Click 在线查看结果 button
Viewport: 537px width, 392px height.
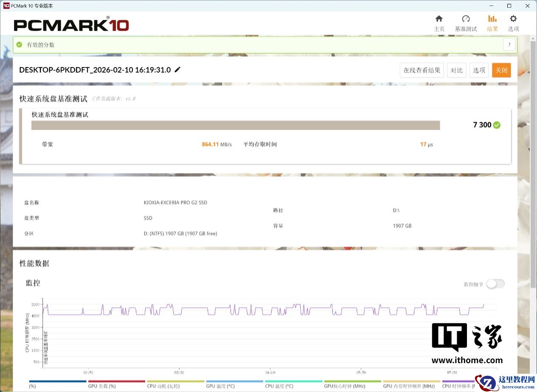[x=422, y=70]
